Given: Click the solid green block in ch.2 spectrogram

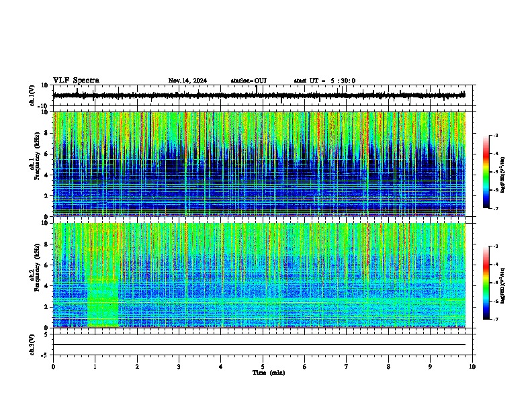Looking at the screenshot, I should [x=103, y=304].
